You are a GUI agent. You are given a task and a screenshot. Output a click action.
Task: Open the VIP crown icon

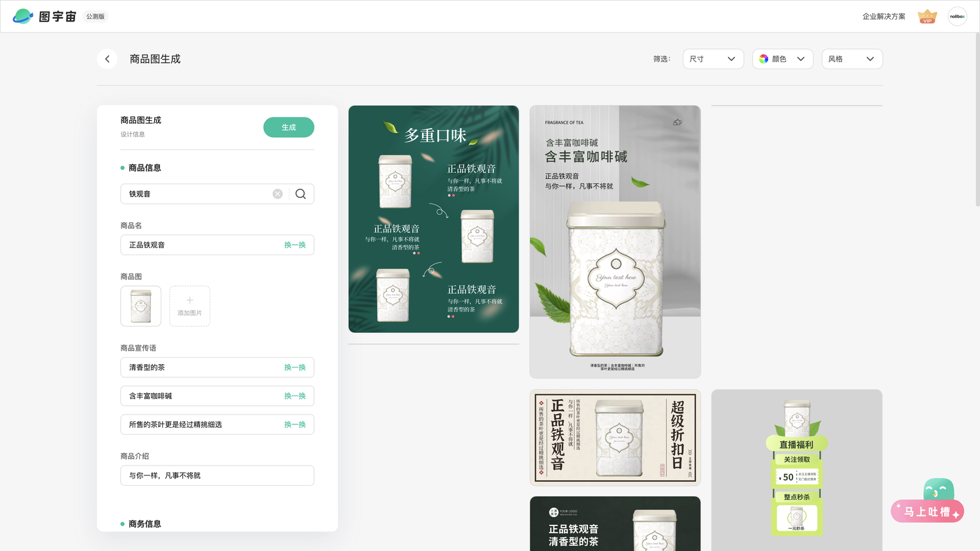pyautogui.click(x=927, y=16)
